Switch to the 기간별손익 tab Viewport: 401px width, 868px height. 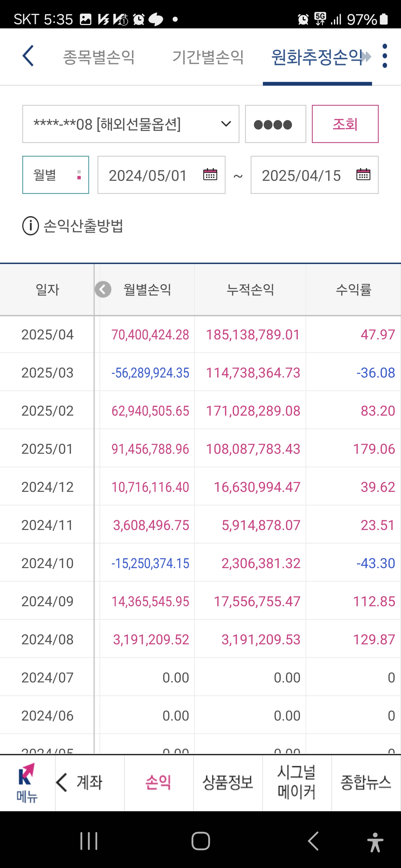coord(208,56)
